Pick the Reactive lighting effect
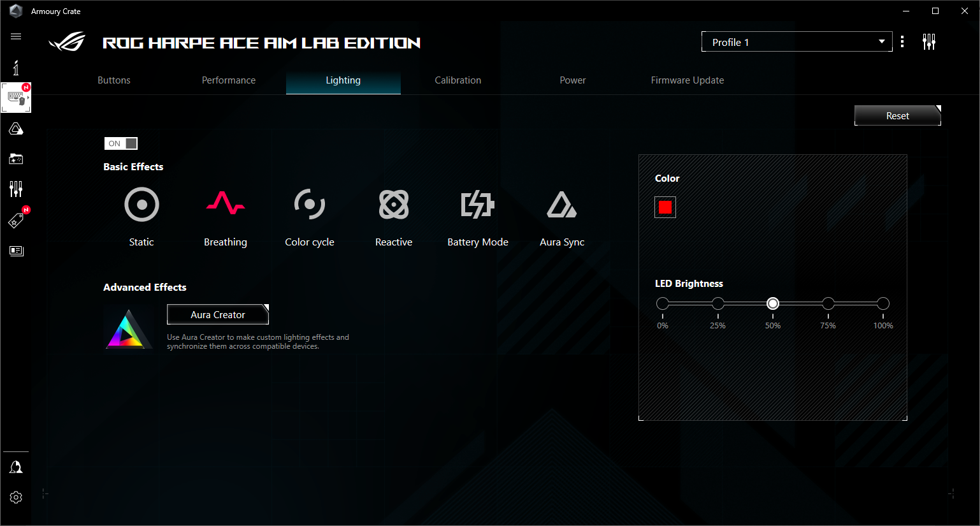Screen dimensions: 980x526 (x=394, y=217)
